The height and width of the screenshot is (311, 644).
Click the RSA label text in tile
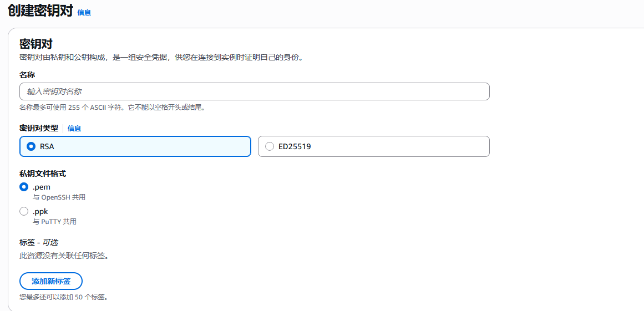pyautogui.click(x=47, y=146)
